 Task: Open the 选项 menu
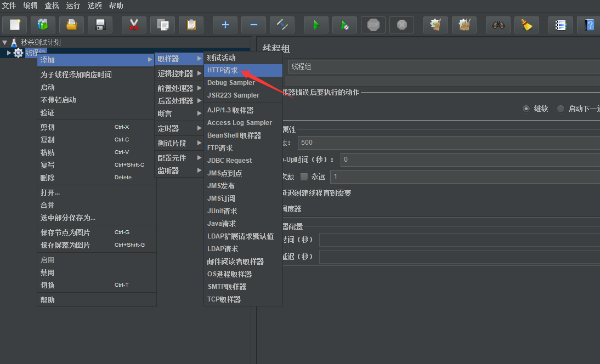tap(94, 5)
